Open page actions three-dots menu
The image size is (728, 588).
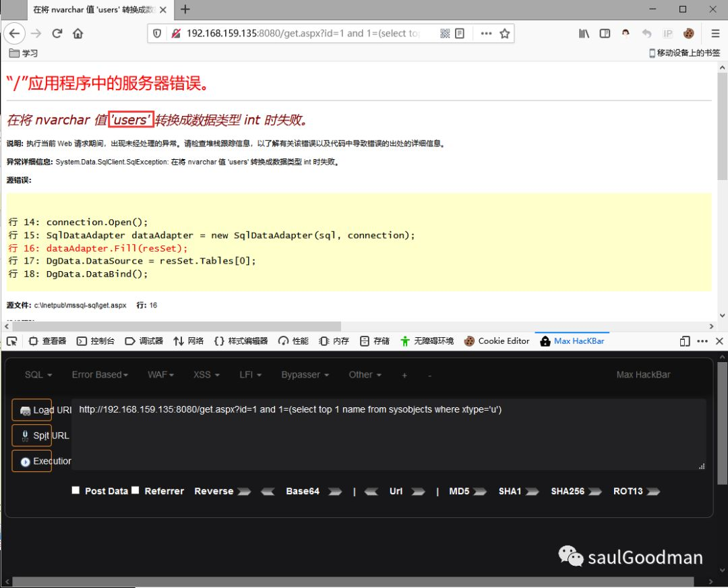(486, 34)
